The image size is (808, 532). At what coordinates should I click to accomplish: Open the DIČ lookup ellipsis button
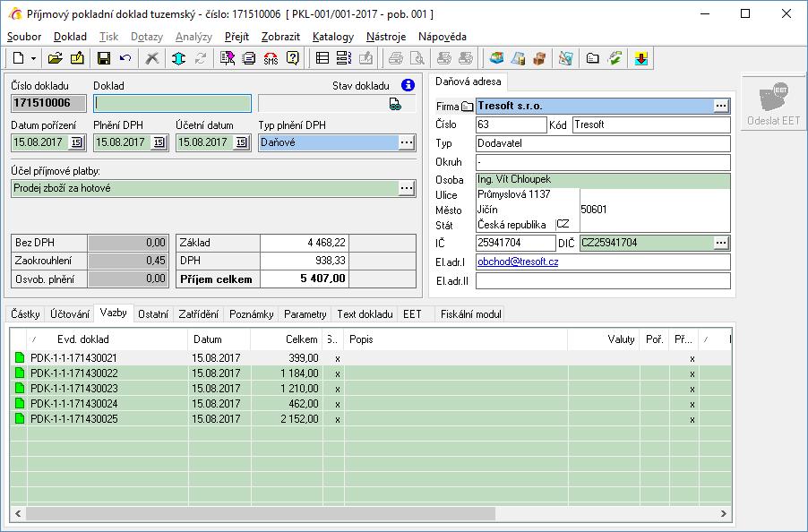(721, 243)
